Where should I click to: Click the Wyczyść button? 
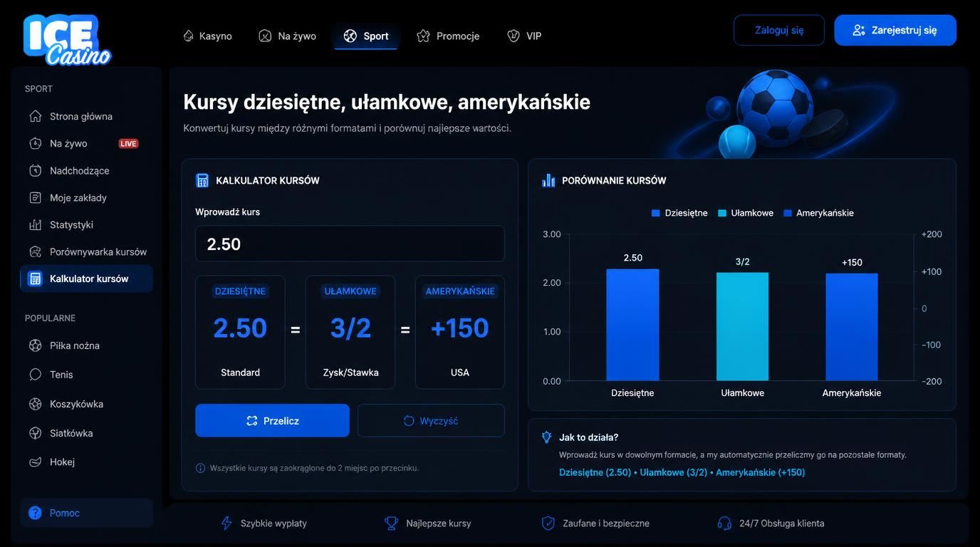click(x=431, y=420)
